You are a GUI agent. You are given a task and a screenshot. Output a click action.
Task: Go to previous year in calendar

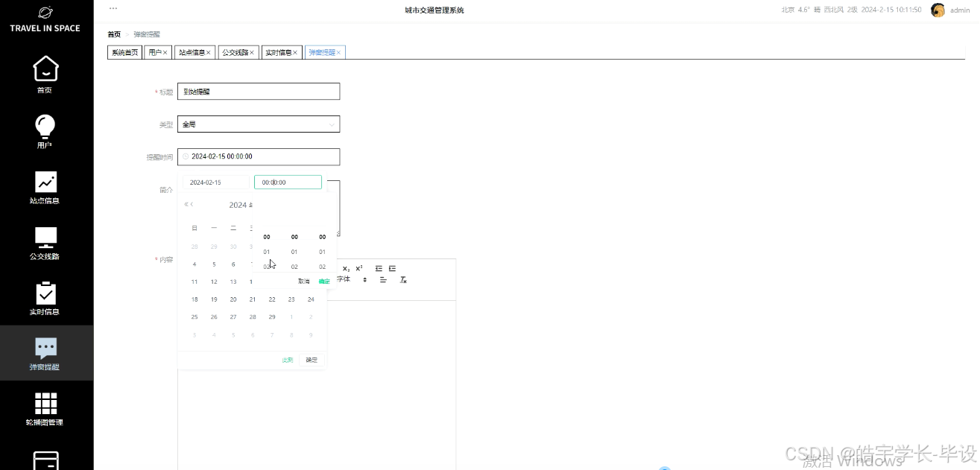tap(186, 204)
